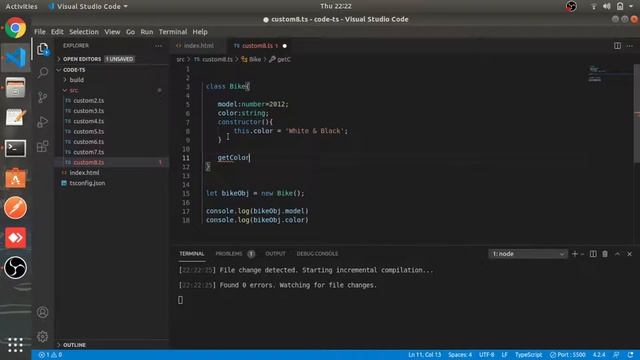
Task: Open the notifications bell in status bar
Action: [631, 355]
